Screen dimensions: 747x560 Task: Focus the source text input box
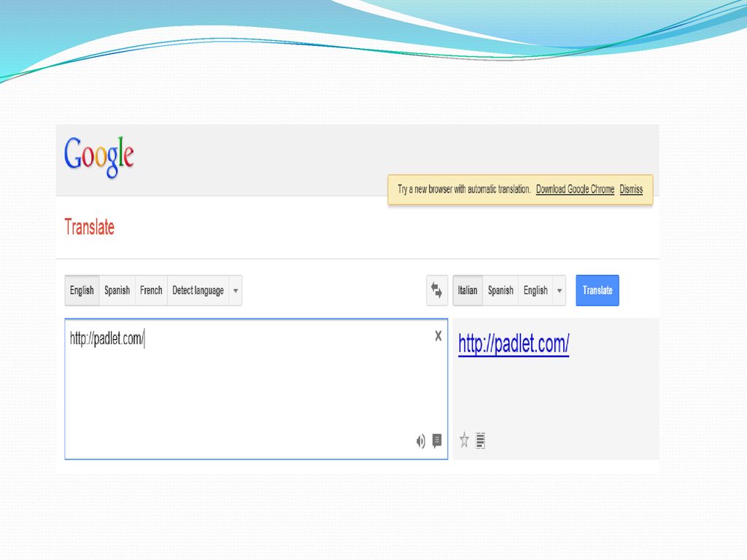(x=256, y=389)
